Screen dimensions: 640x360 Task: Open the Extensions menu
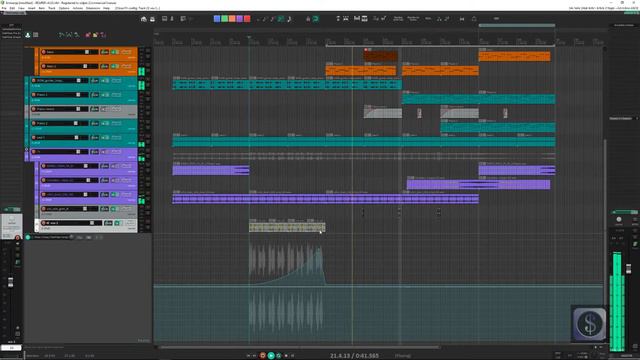93,8
